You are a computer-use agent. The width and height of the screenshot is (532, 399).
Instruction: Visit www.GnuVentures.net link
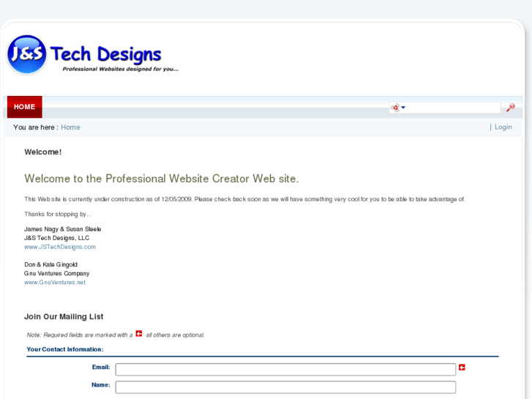tap(55, 282)
